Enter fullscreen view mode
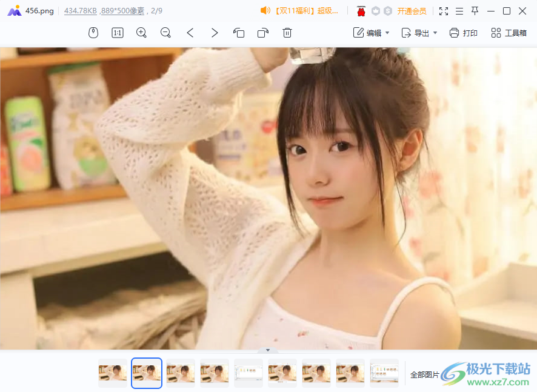This screenshot has height=392, width=537. click(x=444, y=12)
